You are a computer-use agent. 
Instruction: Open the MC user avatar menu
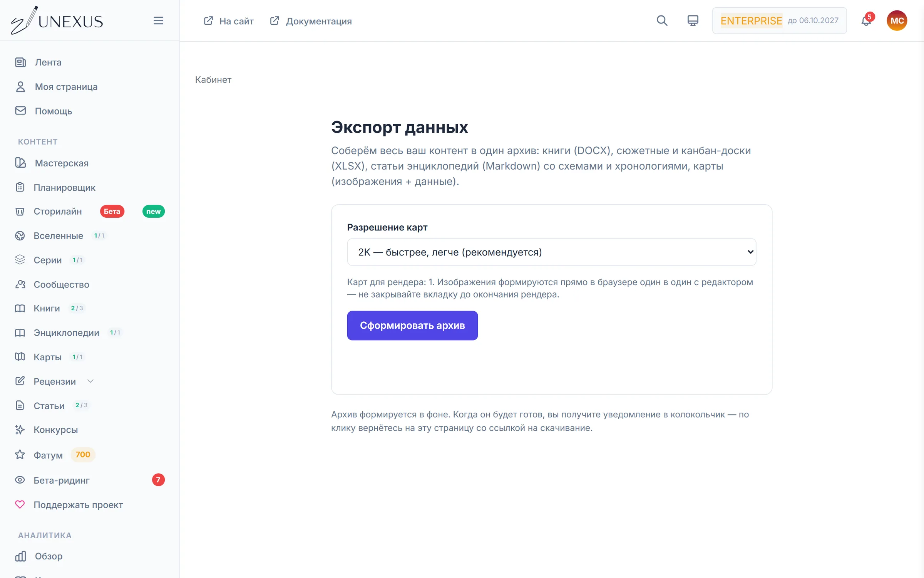point(897,21)
